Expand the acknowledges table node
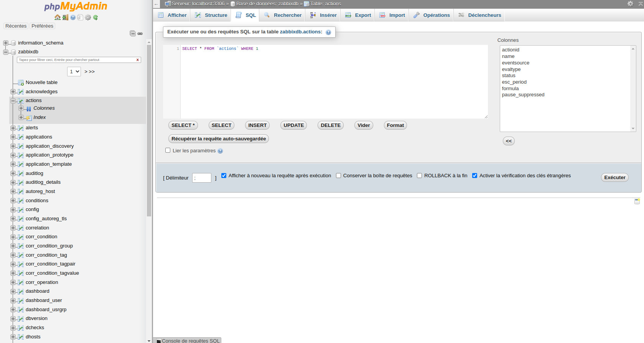The image size is (644, 343). (13, 92)
